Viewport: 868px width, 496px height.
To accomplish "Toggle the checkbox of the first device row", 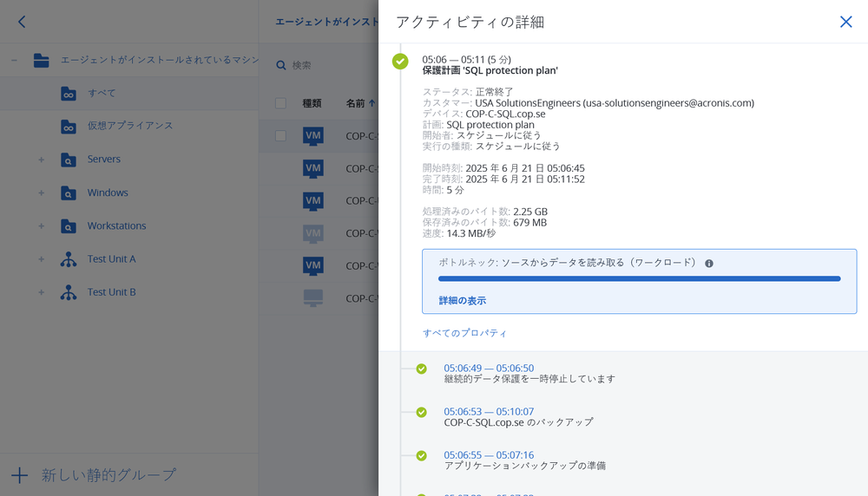I will pos(280,136).
